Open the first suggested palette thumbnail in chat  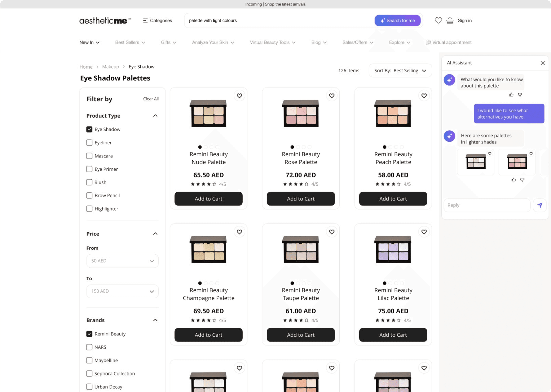tap(476, 162)
